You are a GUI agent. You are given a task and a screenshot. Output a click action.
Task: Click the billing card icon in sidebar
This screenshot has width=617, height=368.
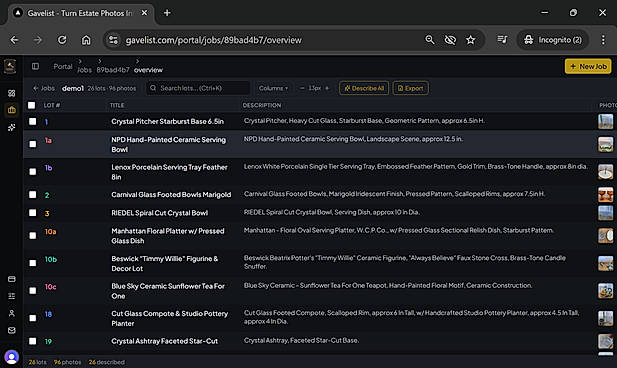pyautogui.click(x=11, y=279)
